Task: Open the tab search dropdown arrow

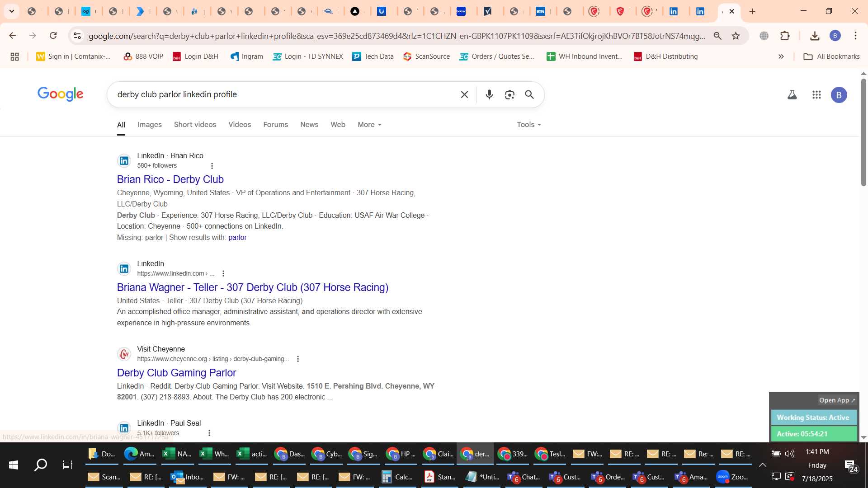Action: [12, 11]
